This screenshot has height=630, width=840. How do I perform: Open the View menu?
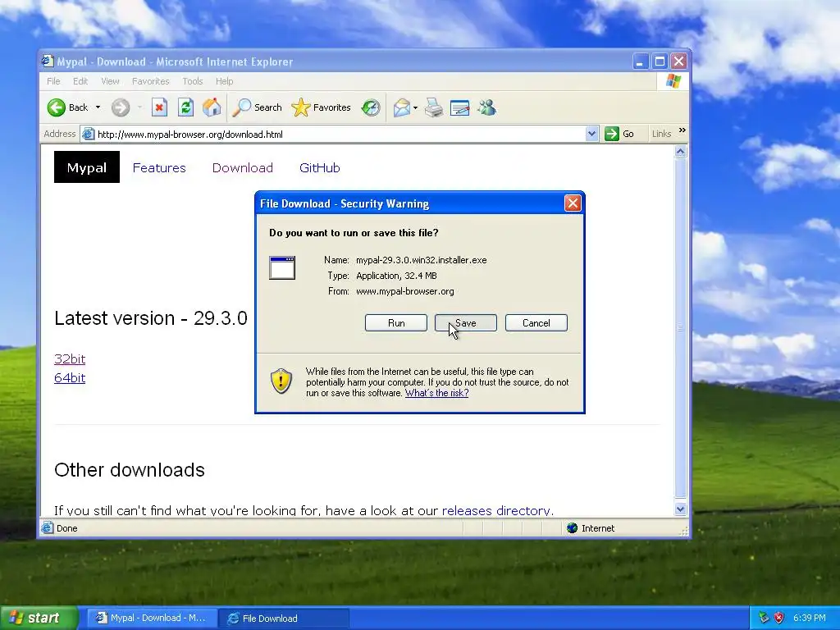click(x=110, y=81)
